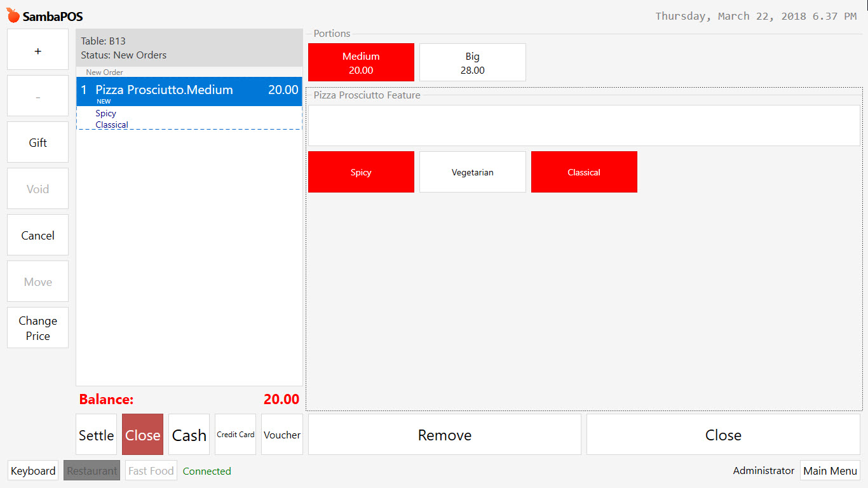Open the Main Menu

click(x=830, y=470)
